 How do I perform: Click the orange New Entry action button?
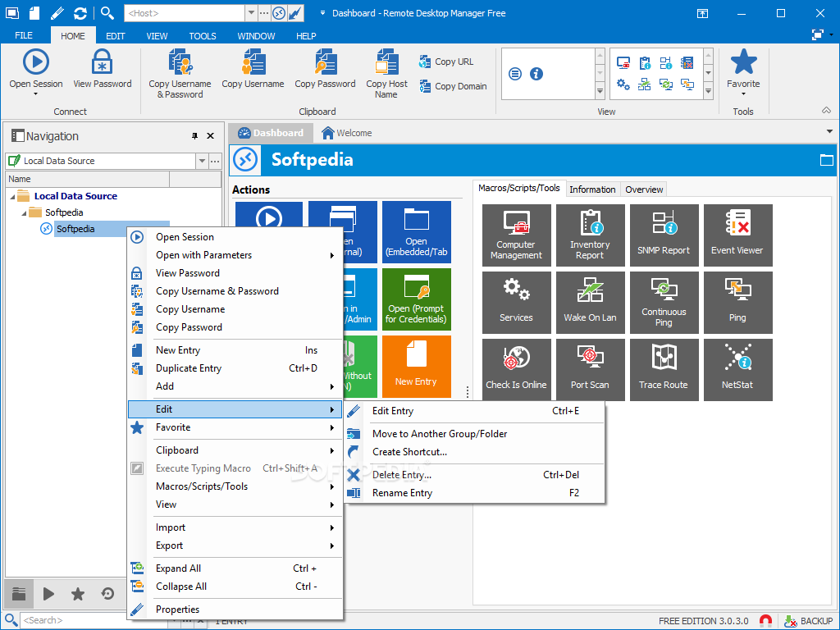[416, 366]
